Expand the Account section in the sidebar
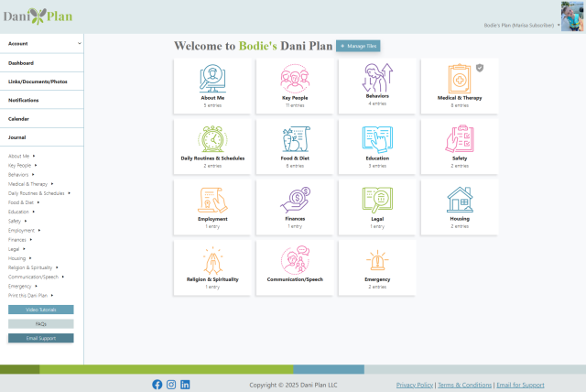This screenshot has height=392, width=586. coord(79,43)
